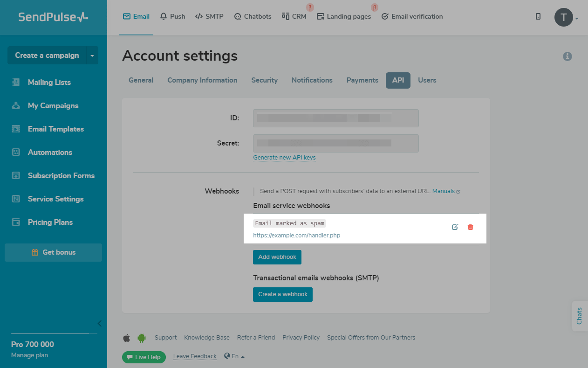Click the Add webhook button
588x368 pixels.
coord(277,257)
